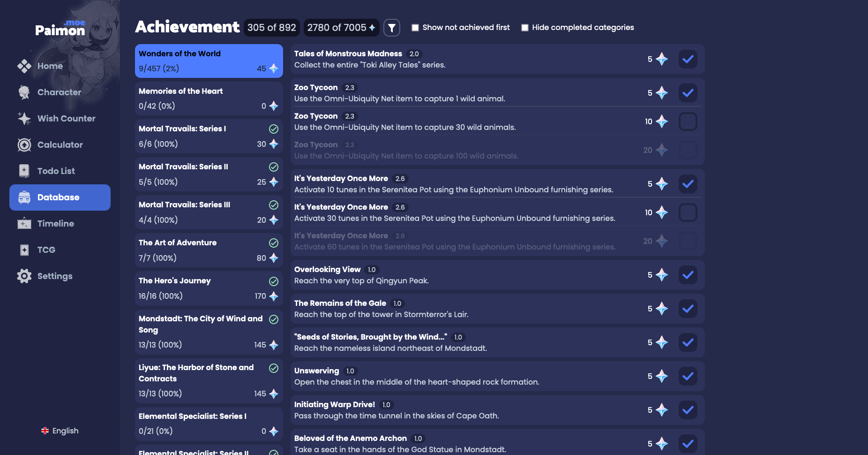Switch to the Timeline section
This screenshot has height=455, width=868.
24,224
